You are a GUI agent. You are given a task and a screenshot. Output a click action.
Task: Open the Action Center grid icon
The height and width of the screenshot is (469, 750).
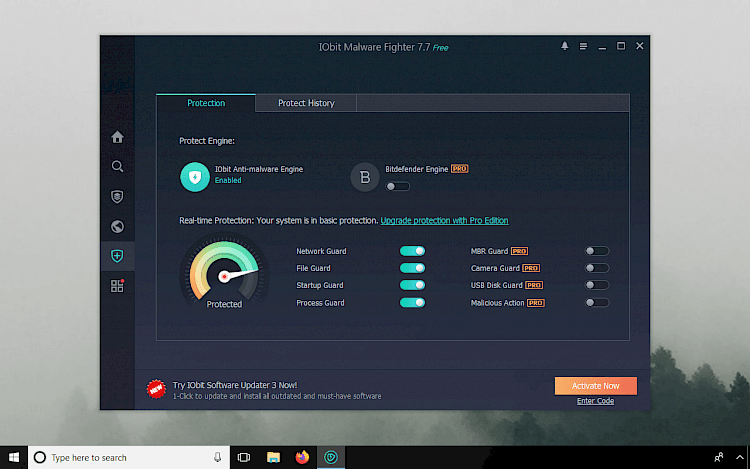[x=117, y=285]
